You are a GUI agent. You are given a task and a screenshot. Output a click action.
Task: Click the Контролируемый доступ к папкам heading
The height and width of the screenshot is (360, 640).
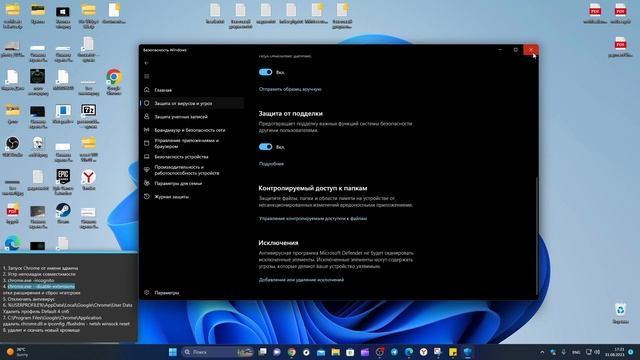pos(313,188)
